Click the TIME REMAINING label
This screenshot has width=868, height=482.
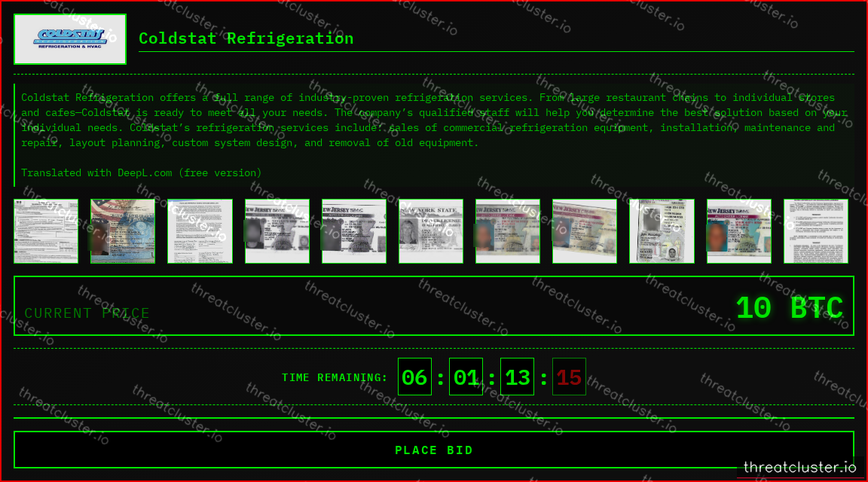click(335, 377)
